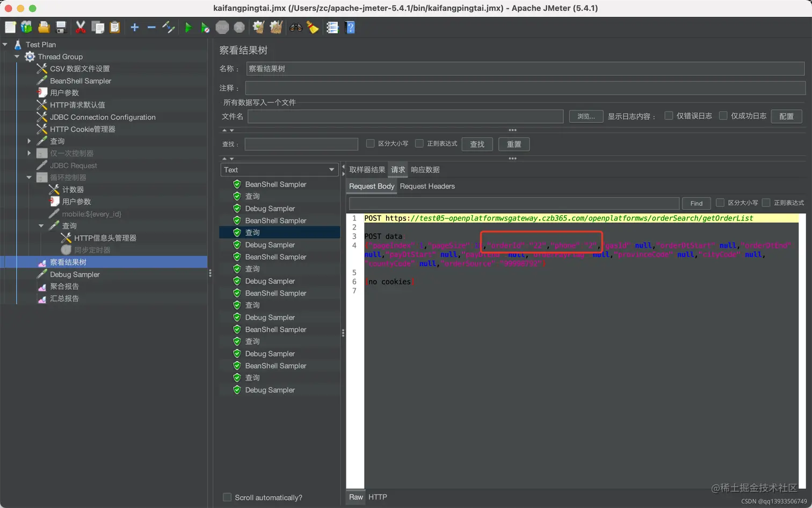Image resolution: width=812 pixels, height=508 pixels.
Task: Collapse the Test Plan tree node
Action: [5, 45]
